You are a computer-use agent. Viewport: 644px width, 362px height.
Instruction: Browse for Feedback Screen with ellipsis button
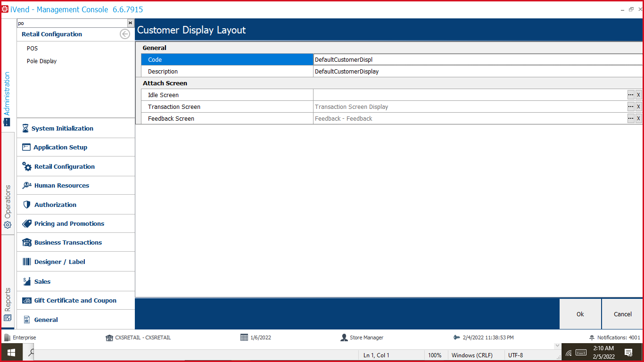click(631, 118)
